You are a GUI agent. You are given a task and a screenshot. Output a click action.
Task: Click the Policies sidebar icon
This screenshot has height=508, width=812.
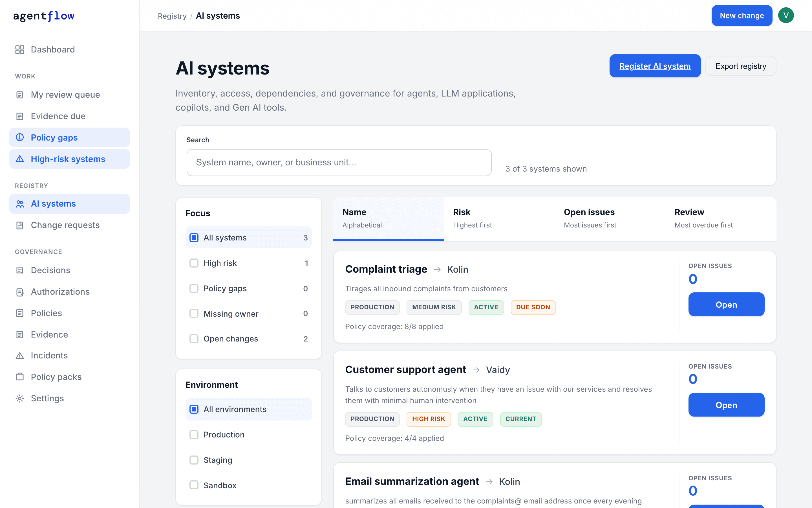coord(20,313)
